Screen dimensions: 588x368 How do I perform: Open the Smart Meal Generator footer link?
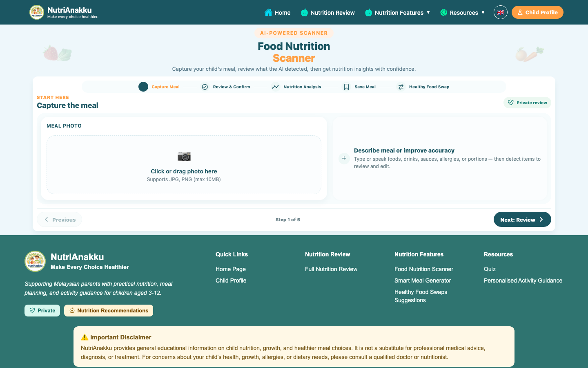[423, 280]
